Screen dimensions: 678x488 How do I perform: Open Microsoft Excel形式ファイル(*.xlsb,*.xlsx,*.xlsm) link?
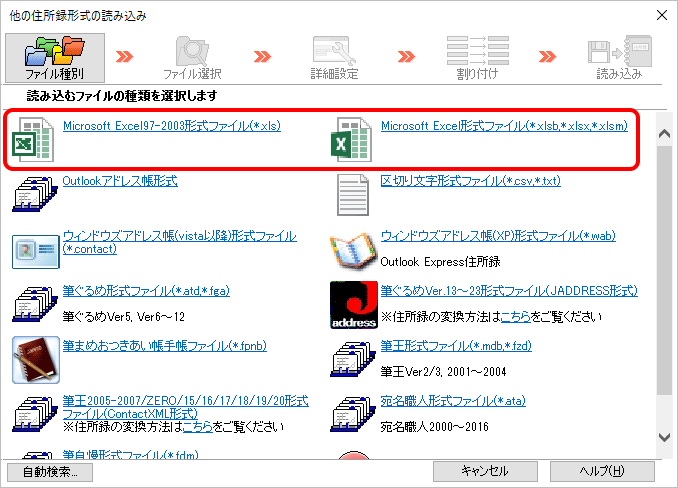[x=504, y=126]
